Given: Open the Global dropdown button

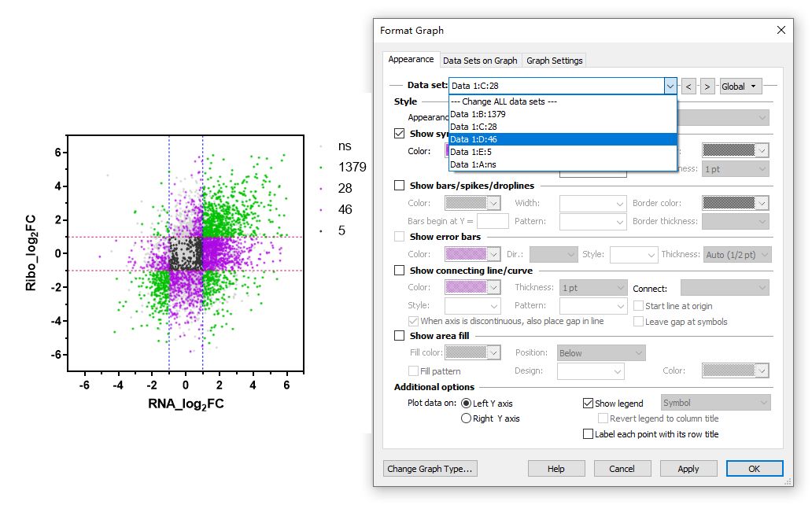Looking at the screenshot, I should pos(740,87).
